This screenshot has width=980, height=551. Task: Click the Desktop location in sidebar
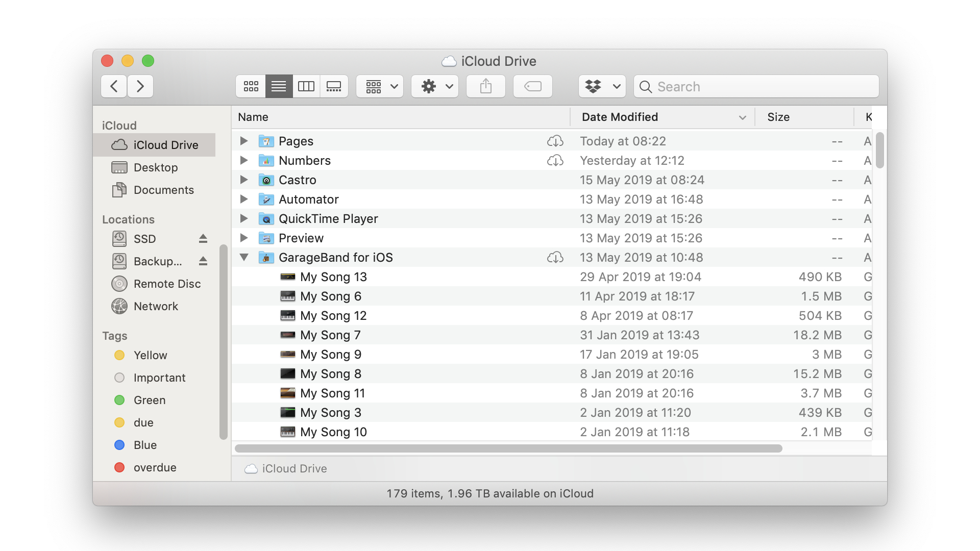tap(156, 167)
